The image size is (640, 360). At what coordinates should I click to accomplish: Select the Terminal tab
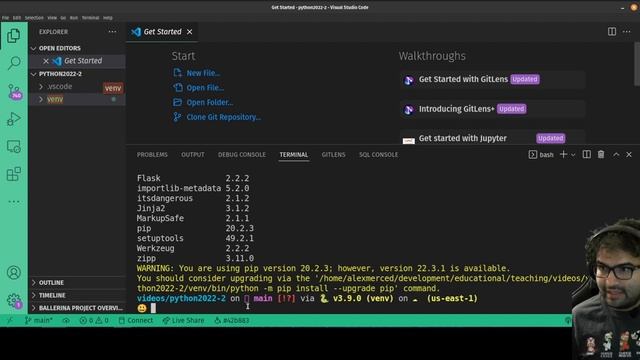click(x=293, y=155)
